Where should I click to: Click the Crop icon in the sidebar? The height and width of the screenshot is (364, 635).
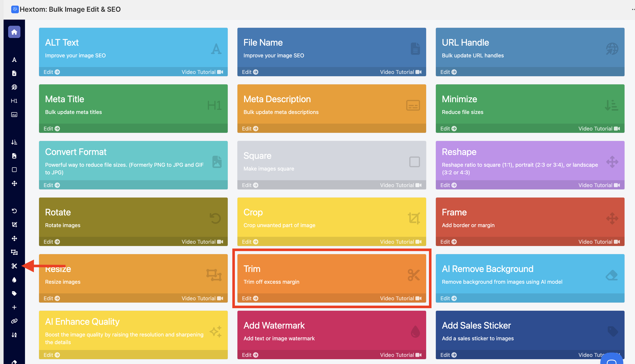point(14,225)
